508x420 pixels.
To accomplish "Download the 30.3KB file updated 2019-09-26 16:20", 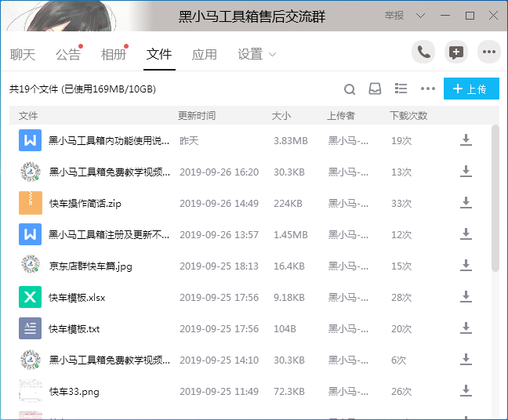I will (x=466, y=172).
